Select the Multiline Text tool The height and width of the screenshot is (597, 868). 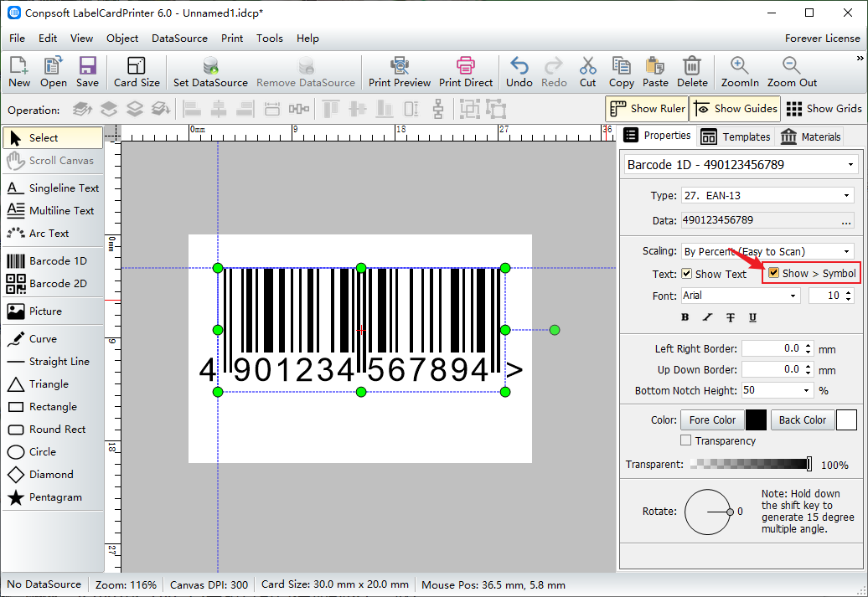[53, 211]
